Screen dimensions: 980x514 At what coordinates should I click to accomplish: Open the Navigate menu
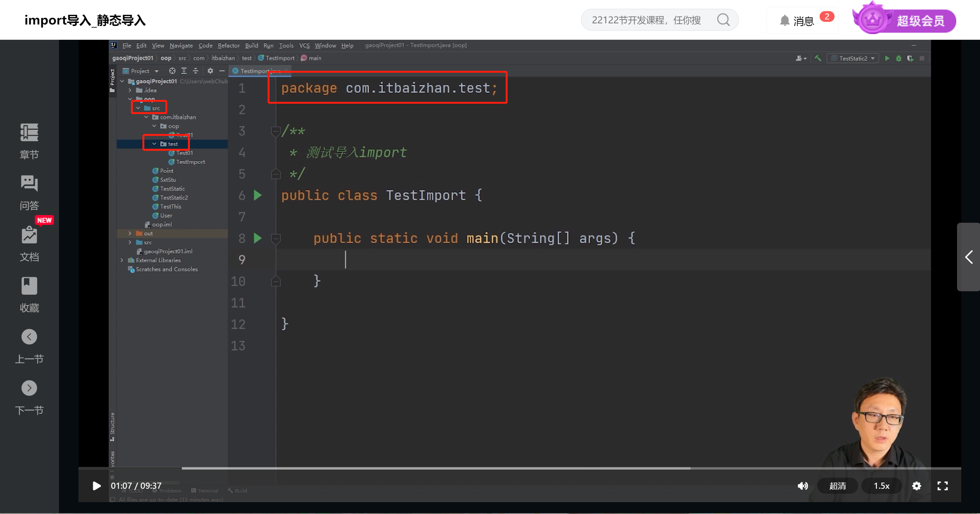click(x=181, y=46)
